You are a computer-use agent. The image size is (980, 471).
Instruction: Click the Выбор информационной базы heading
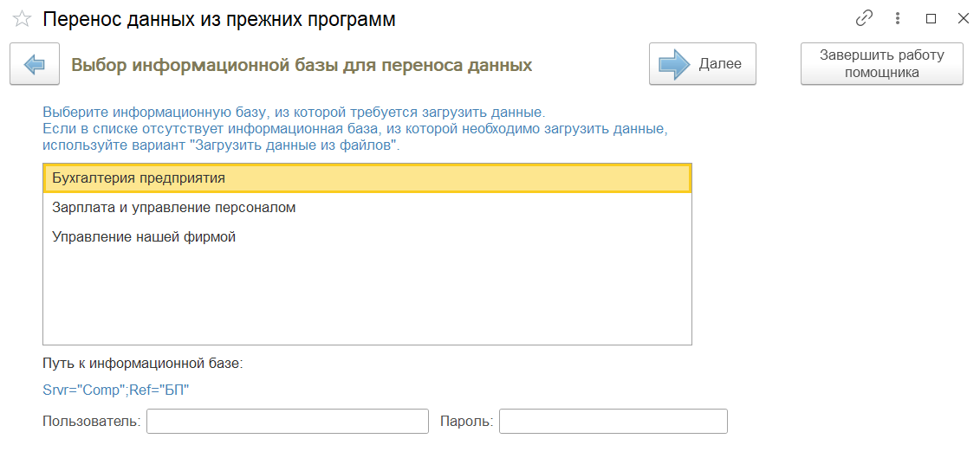coord(302,64)
